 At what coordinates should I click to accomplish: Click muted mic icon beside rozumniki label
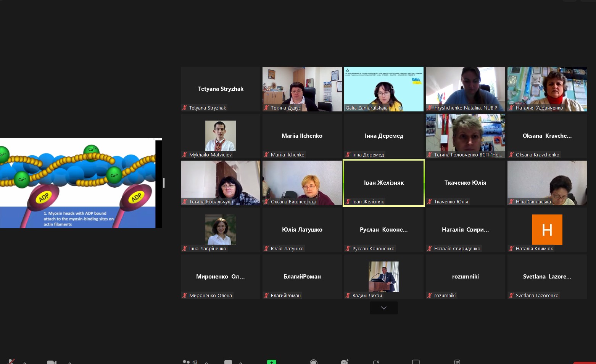pyautogui.click(x=430, y=296)
